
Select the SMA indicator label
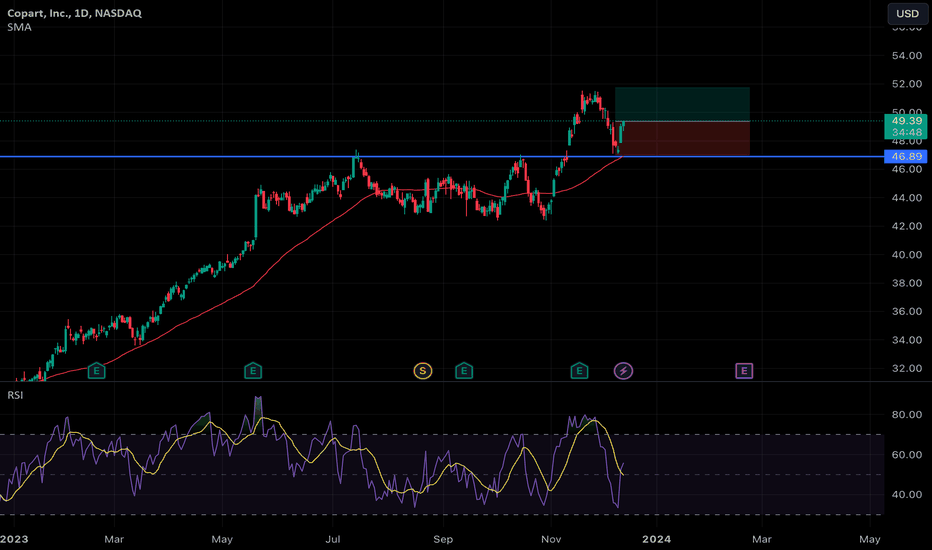[x=19, y=27]
